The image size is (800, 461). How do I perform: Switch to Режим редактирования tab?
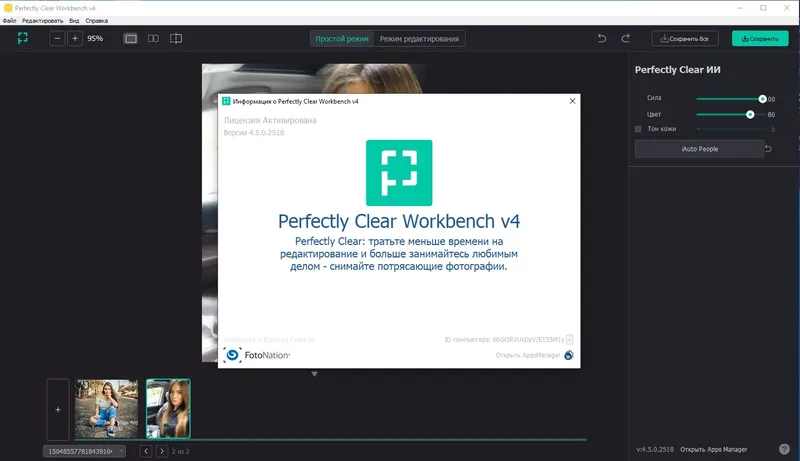(x=419, y=39)
